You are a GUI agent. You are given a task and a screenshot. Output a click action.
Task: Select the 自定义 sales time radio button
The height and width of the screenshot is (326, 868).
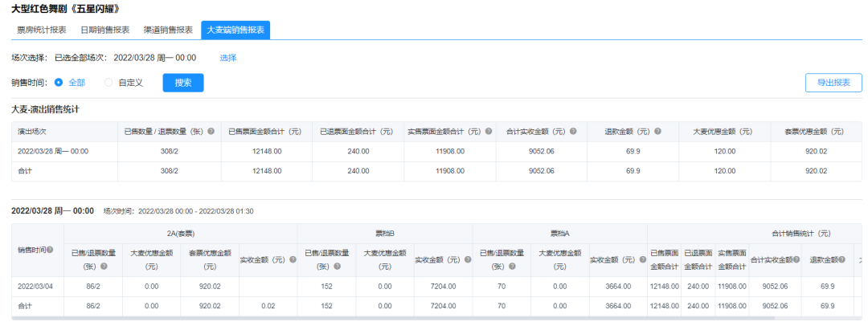pyautogui.click(x=108, y=83)
